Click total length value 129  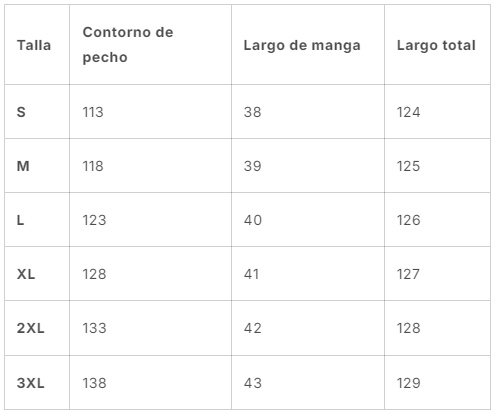(x=408, y=383)
